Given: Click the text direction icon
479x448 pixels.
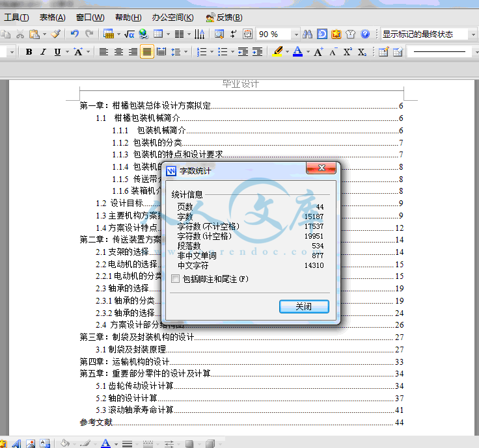Looking at the screenshot, I should (200, 34).
